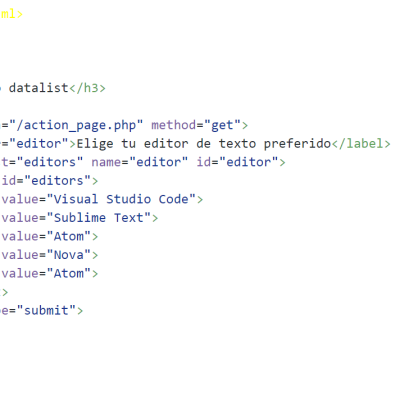Click the method attribute name
This screenshot has height=400, width=400.
point(173,125)
